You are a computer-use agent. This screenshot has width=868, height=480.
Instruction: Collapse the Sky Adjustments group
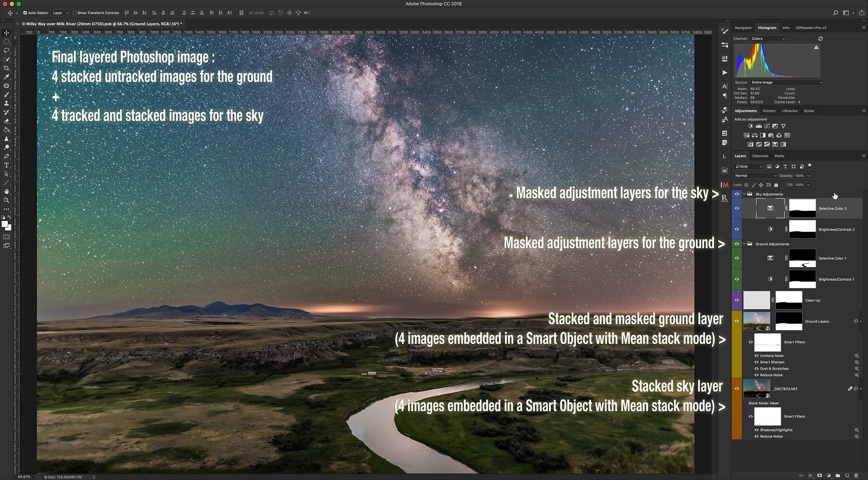click(x=744, y=194)
